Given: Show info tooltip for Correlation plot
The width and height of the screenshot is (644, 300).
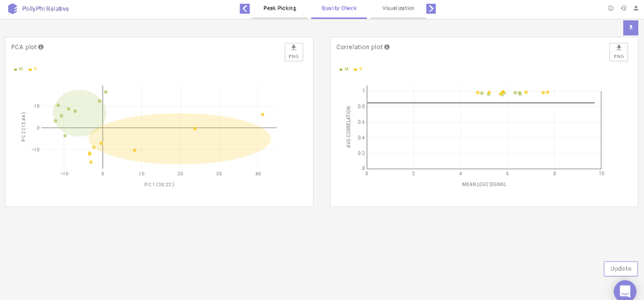Looking at the screenshot, I should (x=387, y=48).
